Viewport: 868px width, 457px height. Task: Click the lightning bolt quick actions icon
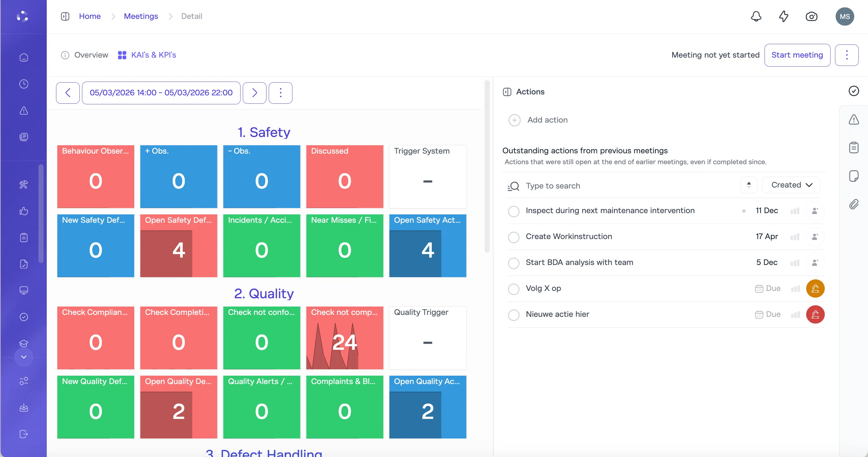(783, 16)
